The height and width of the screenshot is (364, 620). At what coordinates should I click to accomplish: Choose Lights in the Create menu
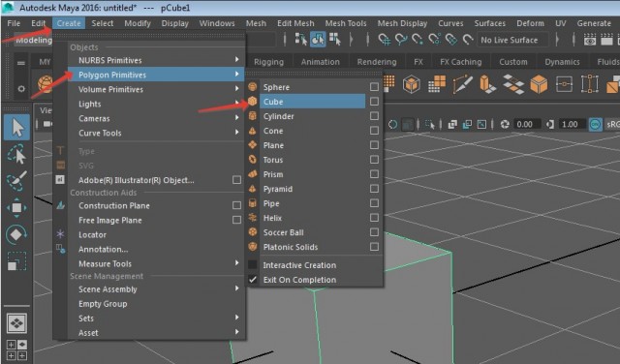click(x=90, y=104)
